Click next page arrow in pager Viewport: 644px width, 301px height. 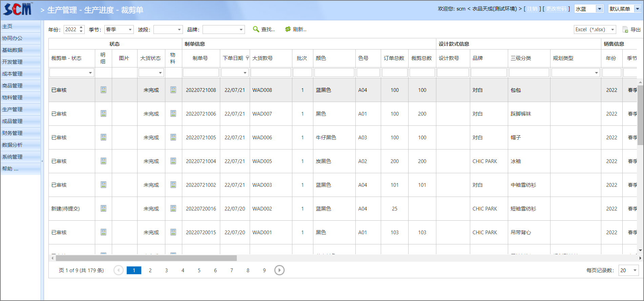tap(279, 270)
